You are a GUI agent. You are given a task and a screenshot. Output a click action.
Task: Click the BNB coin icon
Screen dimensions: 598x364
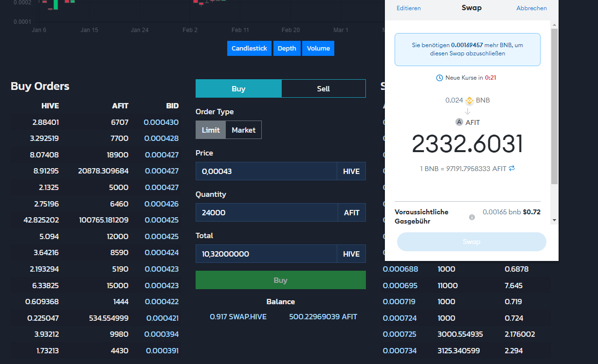click(x=470, y=101)
